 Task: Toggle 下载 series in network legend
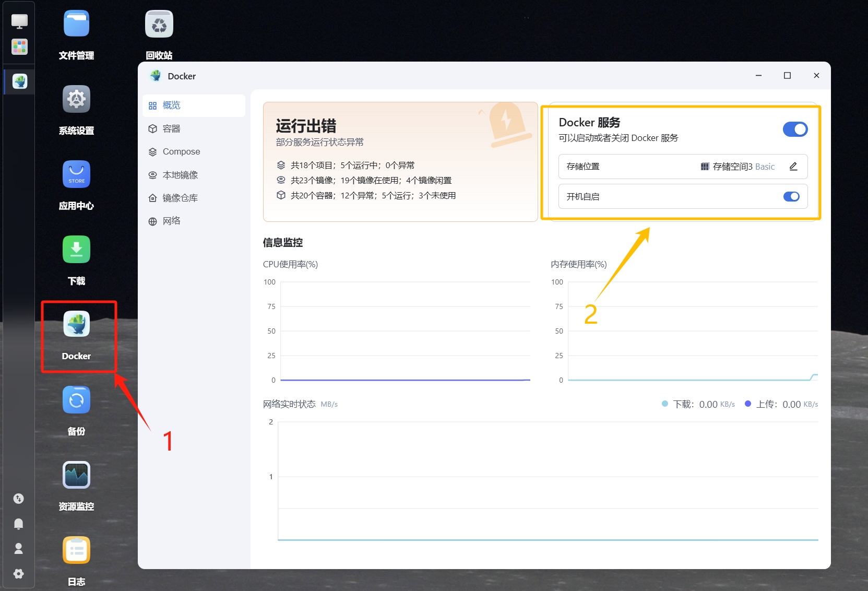coord(698,404)
